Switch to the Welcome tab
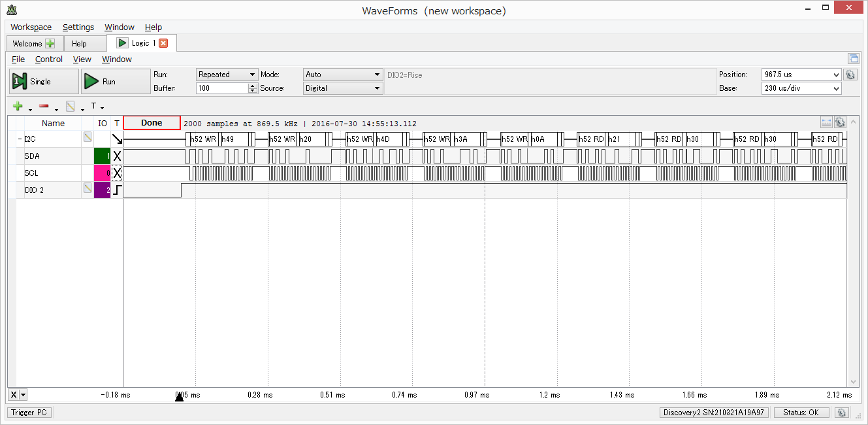 coord(35,44)
